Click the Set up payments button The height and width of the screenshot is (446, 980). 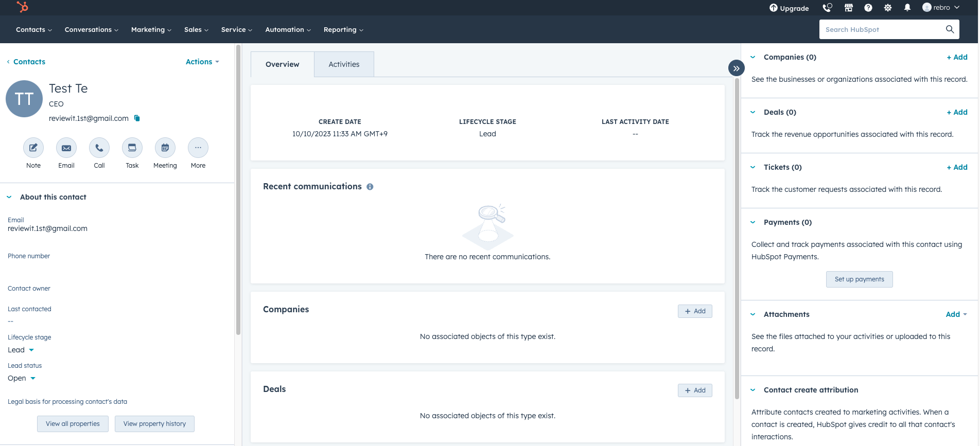pyautogui.click(x=859, y=279)
